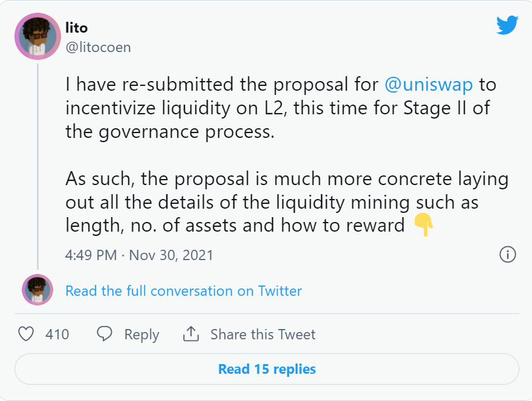The image size is (532, 401).
Task: Click the 410 likes count
Action: click(x=57, y=334)
